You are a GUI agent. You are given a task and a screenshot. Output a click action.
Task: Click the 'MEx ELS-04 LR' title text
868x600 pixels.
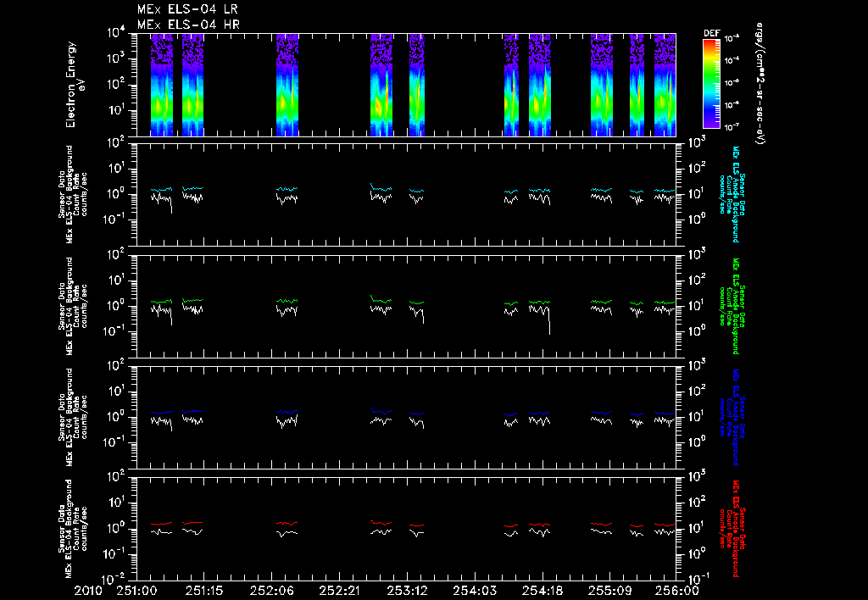(x=187, y=9)
